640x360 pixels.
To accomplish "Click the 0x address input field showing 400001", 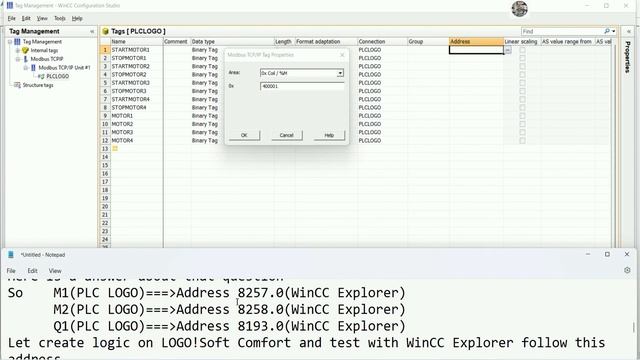I will point(302,86).
